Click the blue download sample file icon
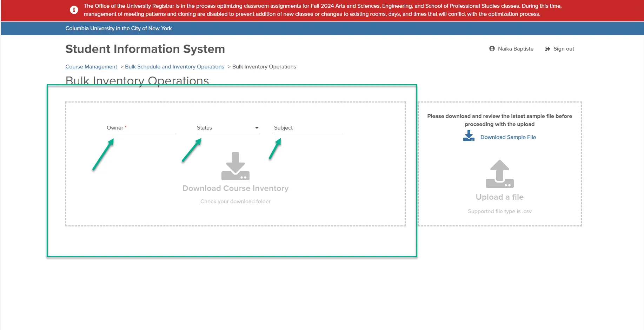Image resolution: width=644 pixels, height=330 pixels. click(469, 136)
